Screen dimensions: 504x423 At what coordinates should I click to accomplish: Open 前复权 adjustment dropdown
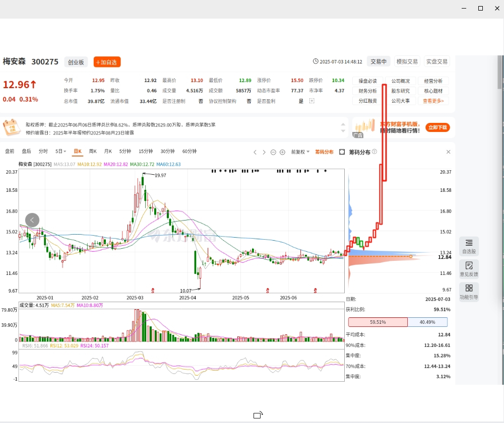pyautogui.click(x=300, y=152)
